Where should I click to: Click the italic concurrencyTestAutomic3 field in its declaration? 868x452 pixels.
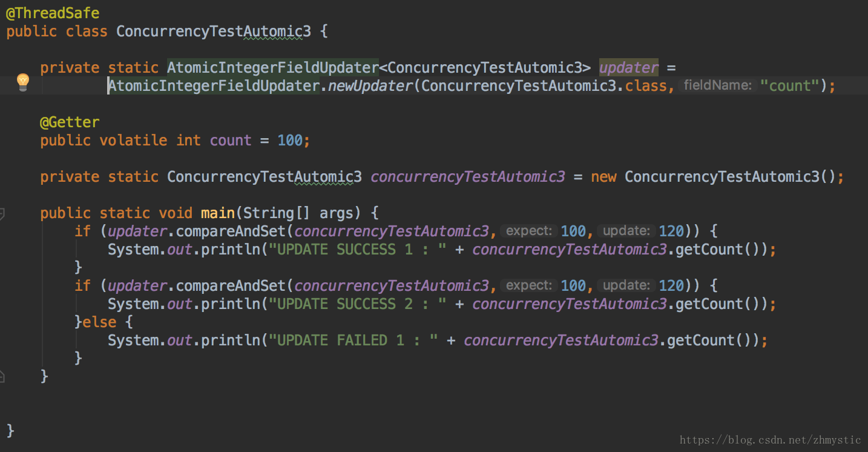point(468,176)
